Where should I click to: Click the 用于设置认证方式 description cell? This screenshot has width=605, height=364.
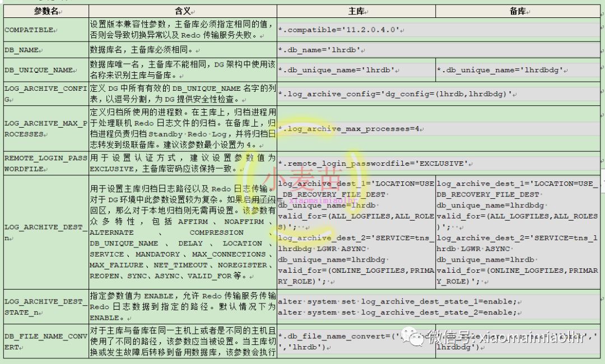[x=183, y=164]
